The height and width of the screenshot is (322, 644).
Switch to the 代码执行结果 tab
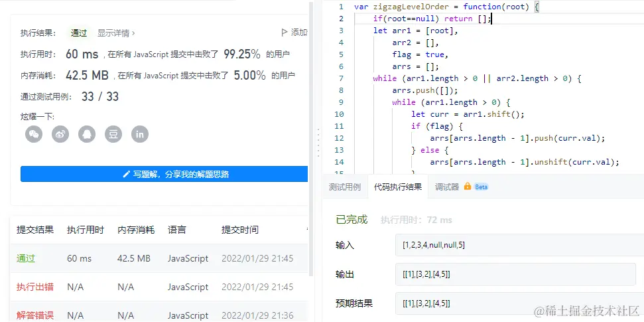397,187
